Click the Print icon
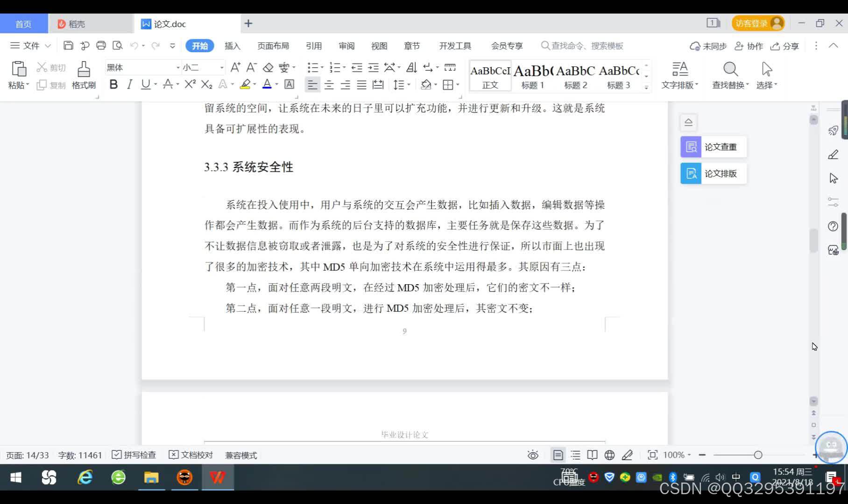This screenshot has width=848, height=504. [101, 46]
